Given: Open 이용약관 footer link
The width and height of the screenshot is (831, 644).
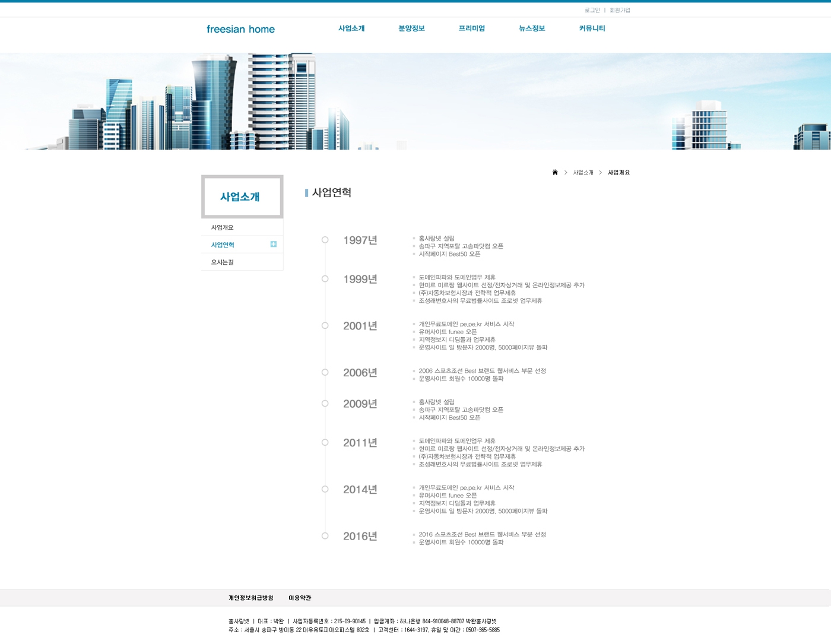Looking at the screenshot, I should (x=300, y=598).
